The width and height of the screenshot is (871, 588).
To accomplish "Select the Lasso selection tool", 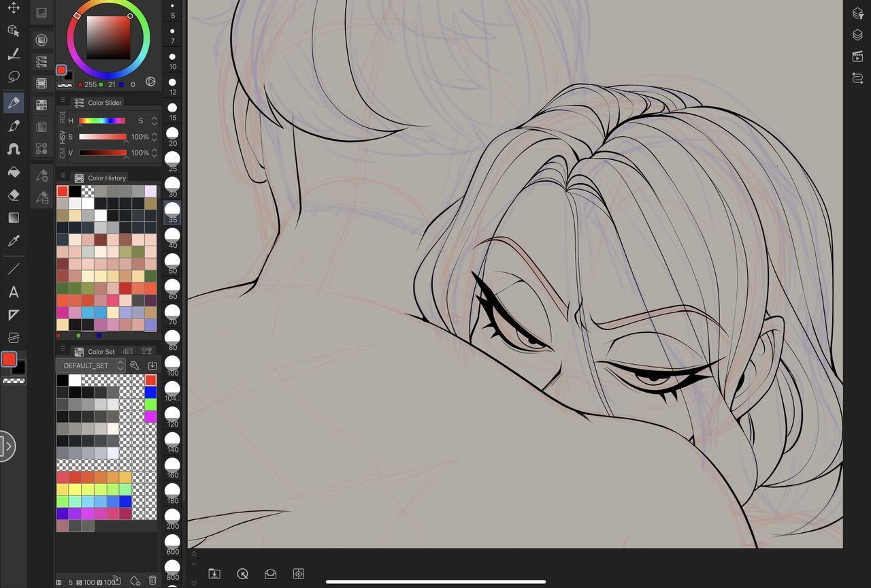I will pyautogui.click(x=13, y=76).
